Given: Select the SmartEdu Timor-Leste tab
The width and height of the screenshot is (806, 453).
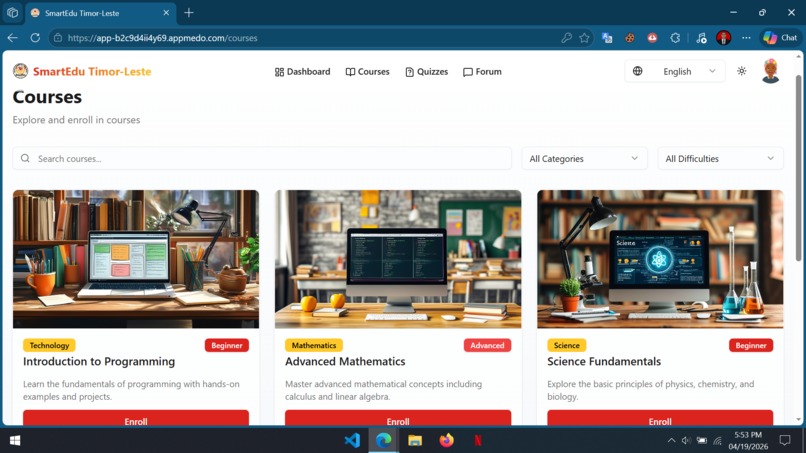Looking at the screenshot, I should point(100,13).
